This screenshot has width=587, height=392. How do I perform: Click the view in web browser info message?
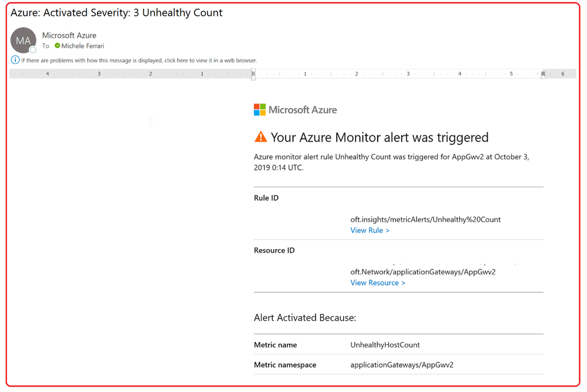point(139,61)
